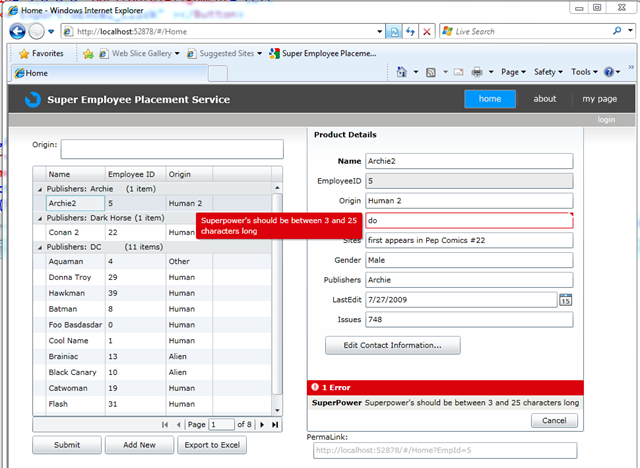Jump to last page in pager

(275, 425)
